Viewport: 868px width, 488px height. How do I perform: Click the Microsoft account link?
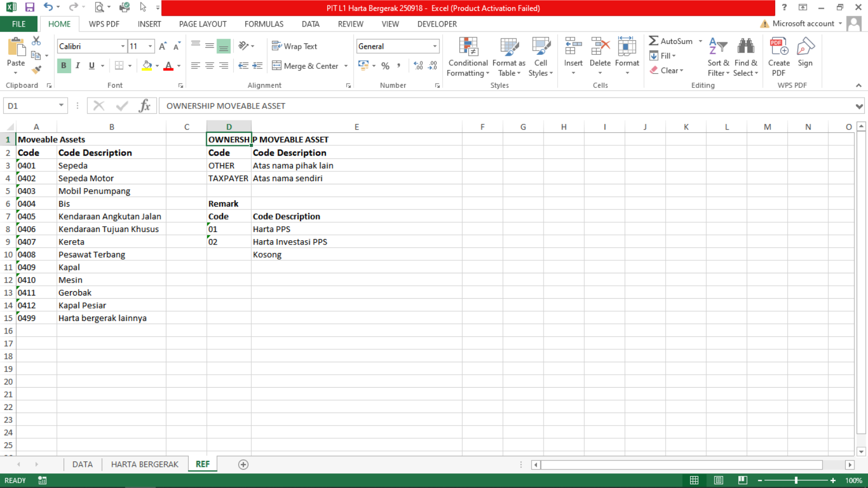click(x=803, y=24)
